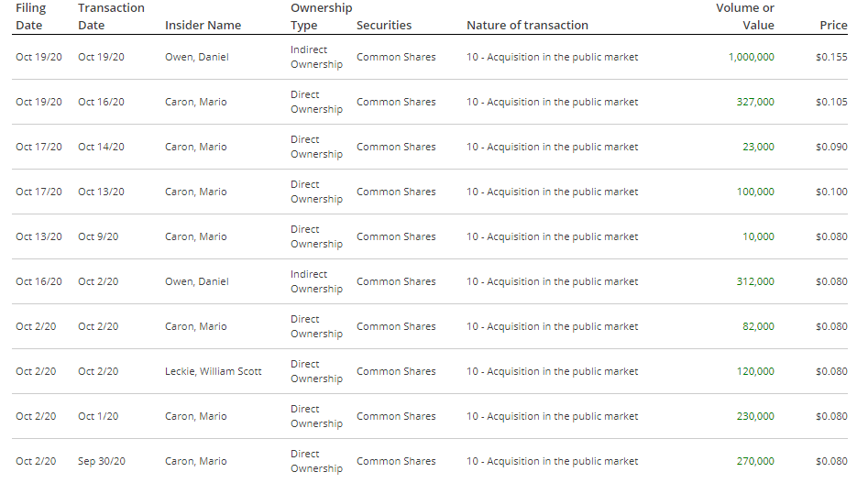
Task: Click the Ownership Type column header
Action: point(321,16)
